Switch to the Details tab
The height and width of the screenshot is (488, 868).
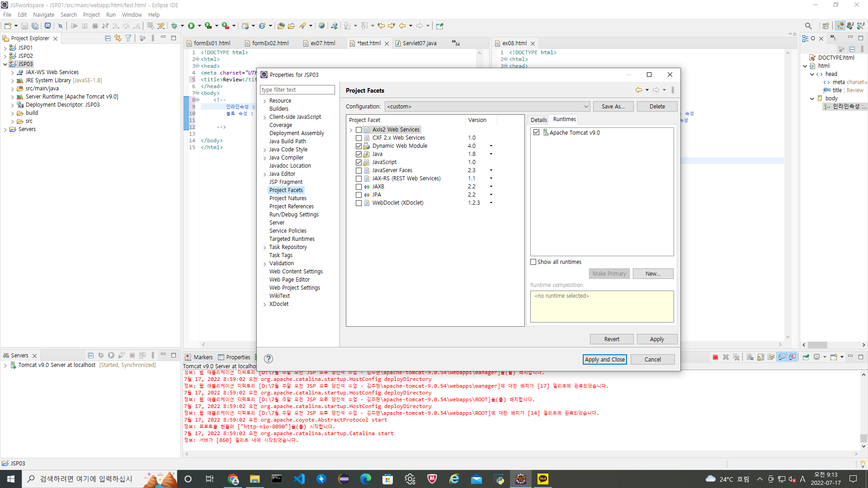(x=538, y=120)
